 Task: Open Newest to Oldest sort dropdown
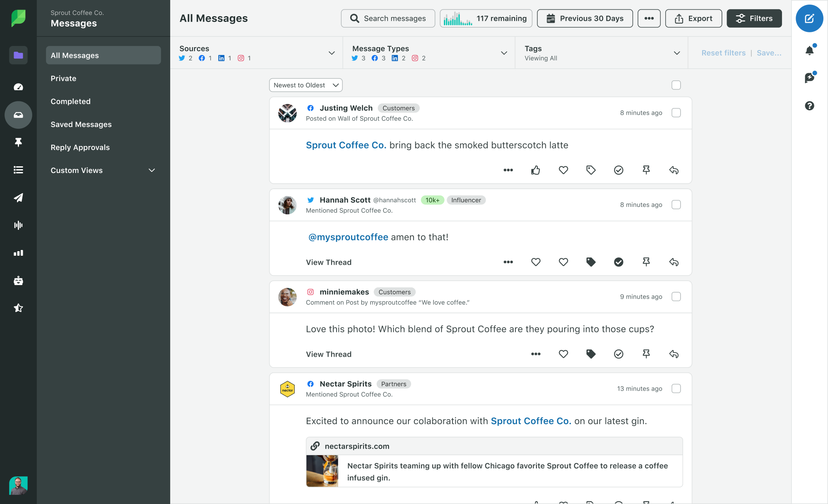pyautogui.click(x=305, y=85)
